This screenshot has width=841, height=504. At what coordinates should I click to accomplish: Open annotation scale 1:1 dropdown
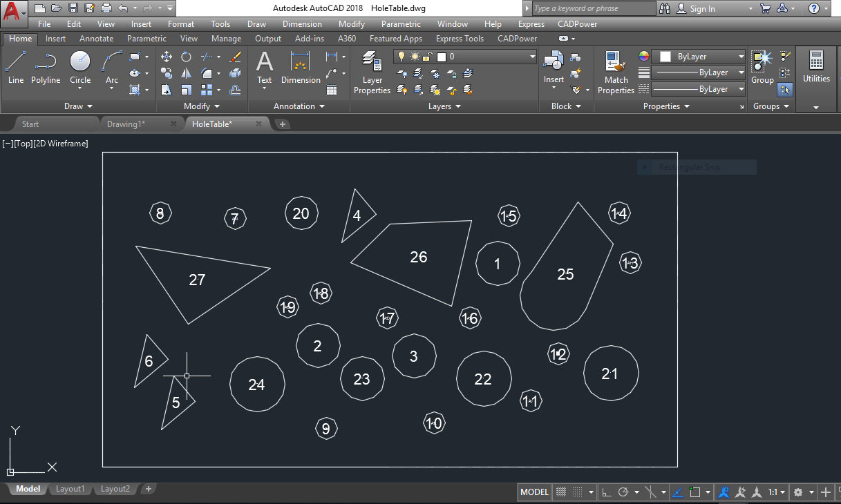(x=776, y=492)
